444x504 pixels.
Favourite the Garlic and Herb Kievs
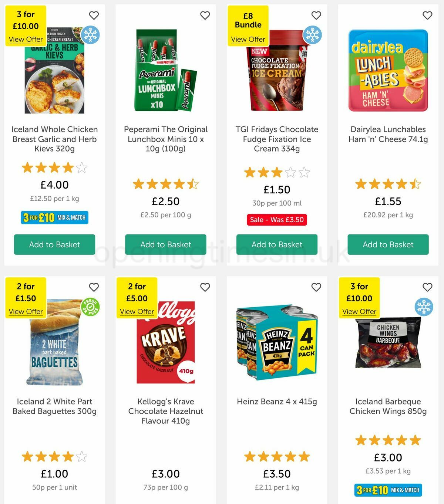pos(94,15)
